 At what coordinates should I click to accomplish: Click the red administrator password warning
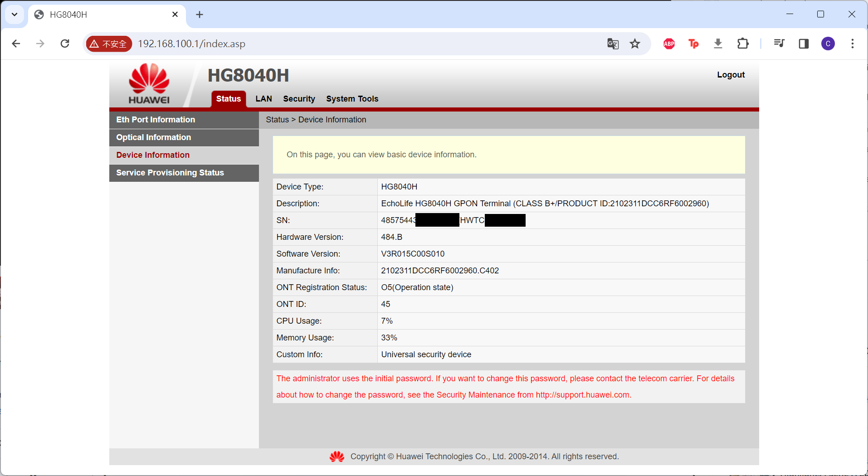[505, 387]
